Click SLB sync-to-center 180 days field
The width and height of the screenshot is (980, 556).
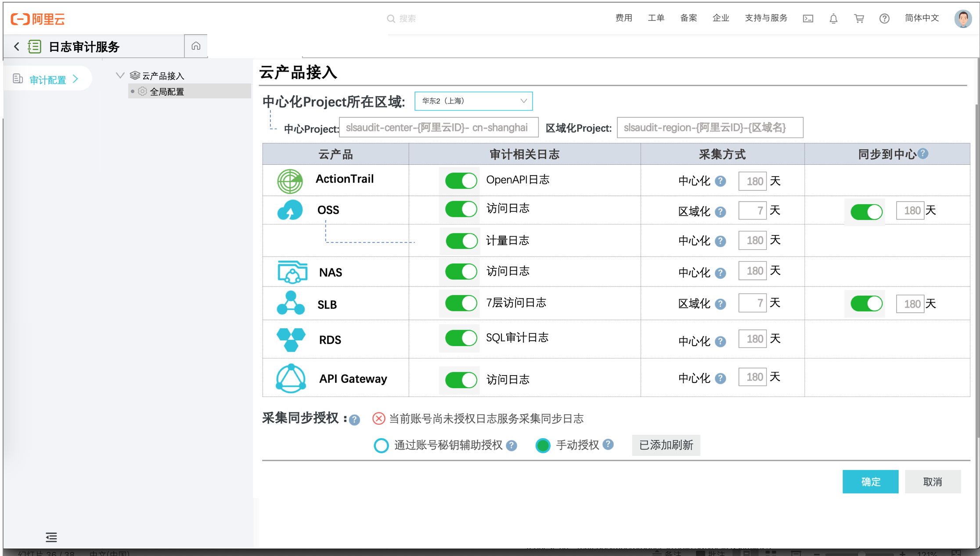coord(910,304)
